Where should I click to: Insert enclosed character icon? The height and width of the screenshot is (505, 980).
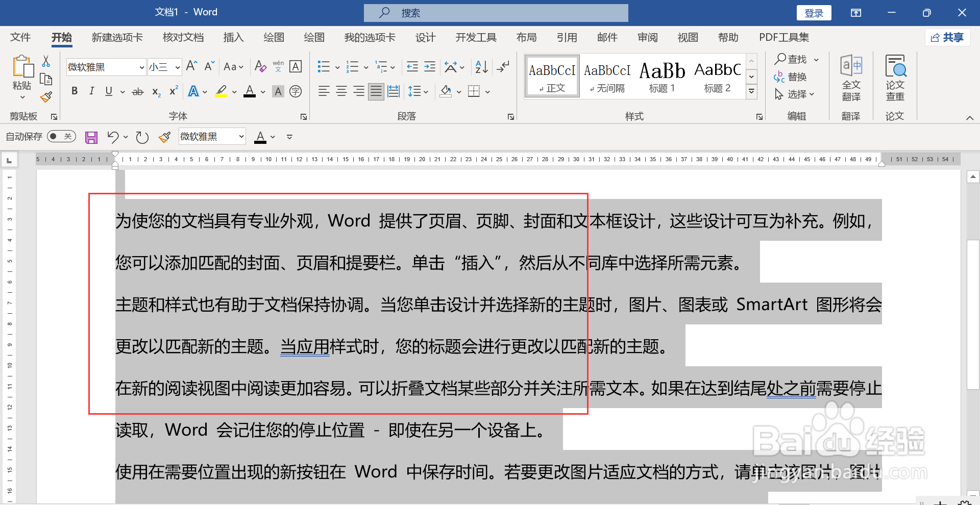(x=296, y=91)
